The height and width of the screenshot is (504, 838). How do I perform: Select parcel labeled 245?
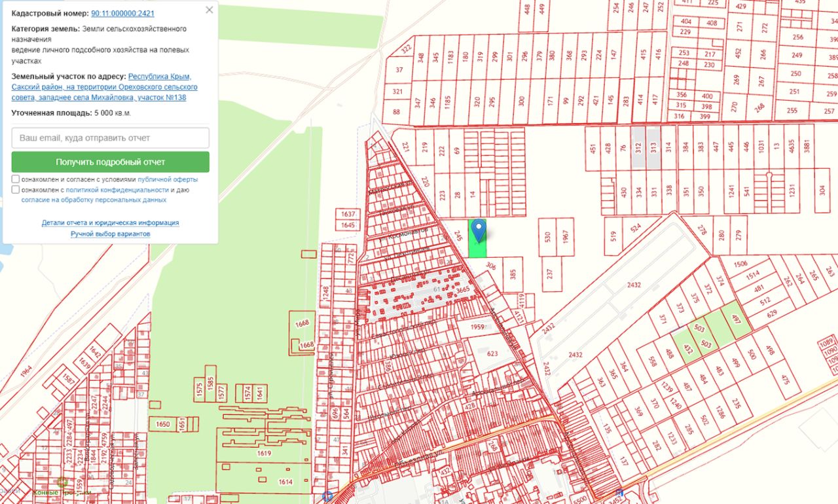click(458, 236)
